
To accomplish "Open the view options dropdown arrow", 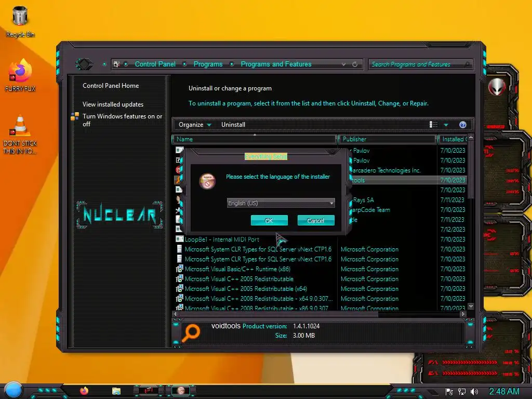I will point(446,125).
